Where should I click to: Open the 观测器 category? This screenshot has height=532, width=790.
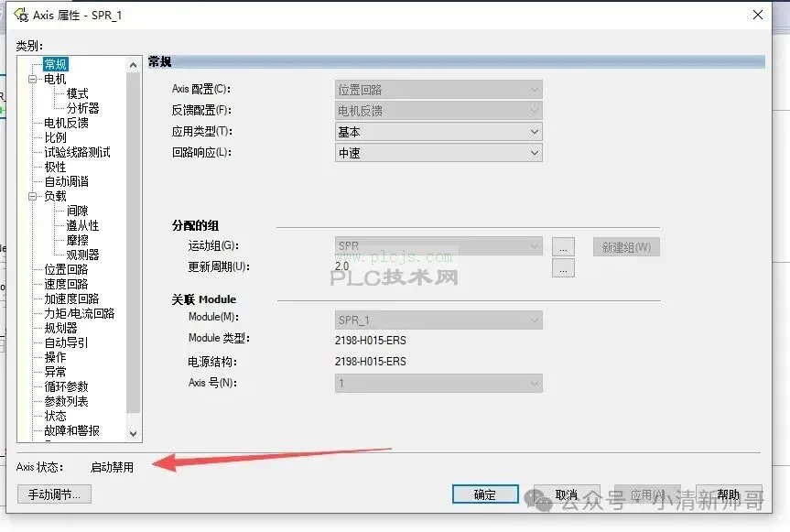tap(82, 255)
